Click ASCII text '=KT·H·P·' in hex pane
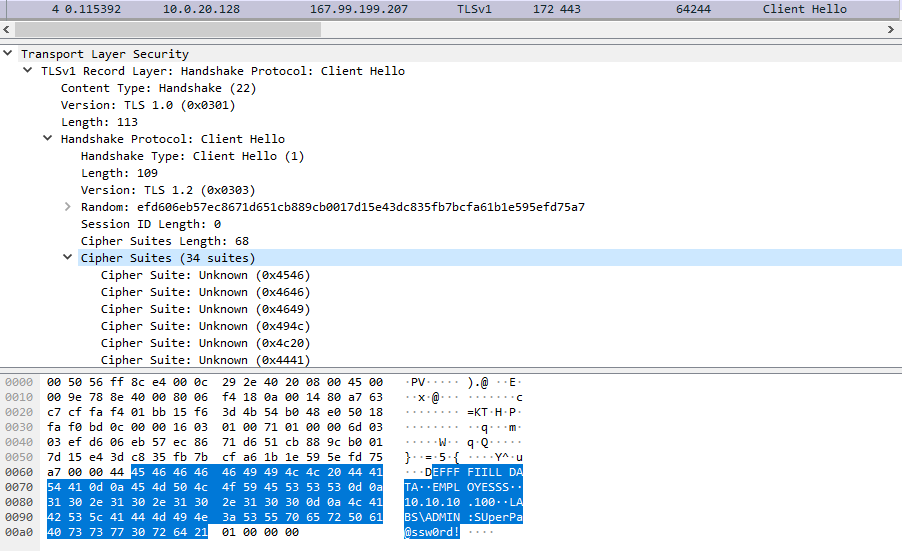902x551 pixels. (x=495, y=412)
